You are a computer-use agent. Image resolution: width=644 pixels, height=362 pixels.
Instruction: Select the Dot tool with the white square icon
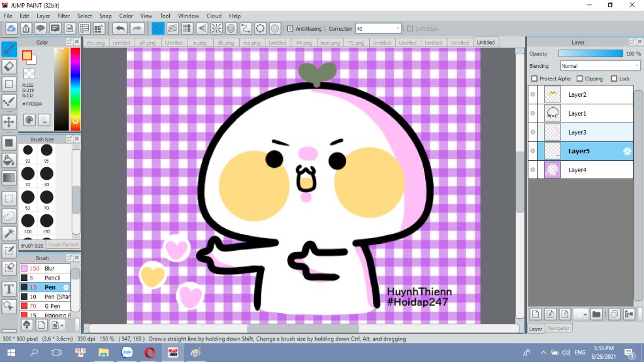[9, 84]
